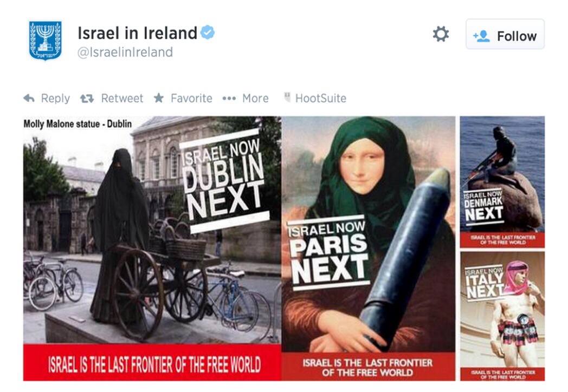Share the tweet via the HootSuite label

(x=321, y=98)
